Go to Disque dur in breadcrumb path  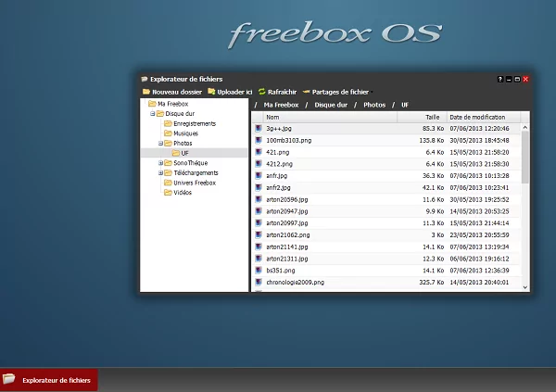pyautogui.click(x=331, y=105)
